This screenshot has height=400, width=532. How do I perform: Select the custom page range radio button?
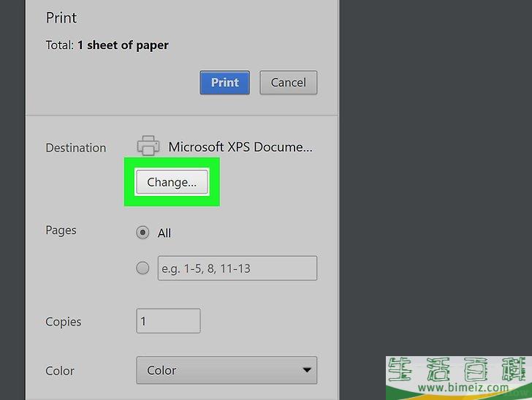coord(143,268)
